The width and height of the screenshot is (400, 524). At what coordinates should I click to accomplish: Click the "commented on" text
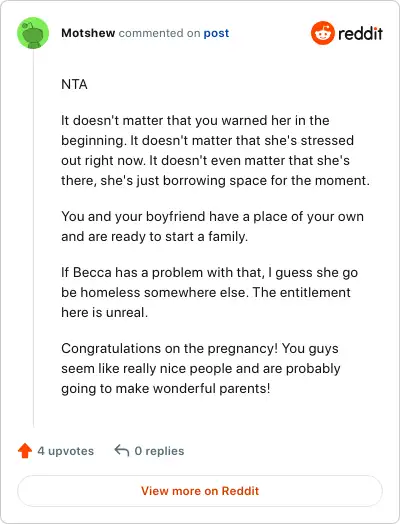pos(159,33)
